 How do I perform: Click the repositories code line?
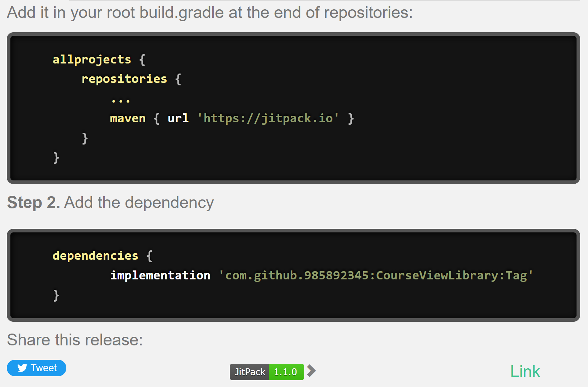click(131, 79)
